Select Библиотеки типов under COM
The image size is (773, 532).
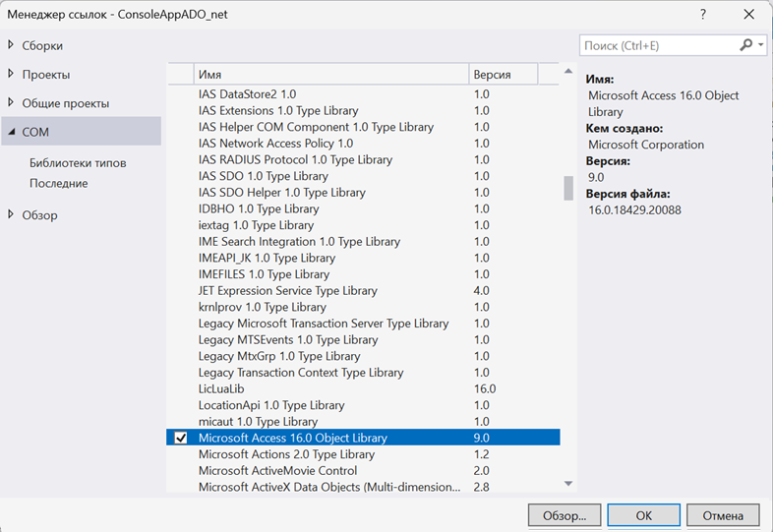coord(78,163)
